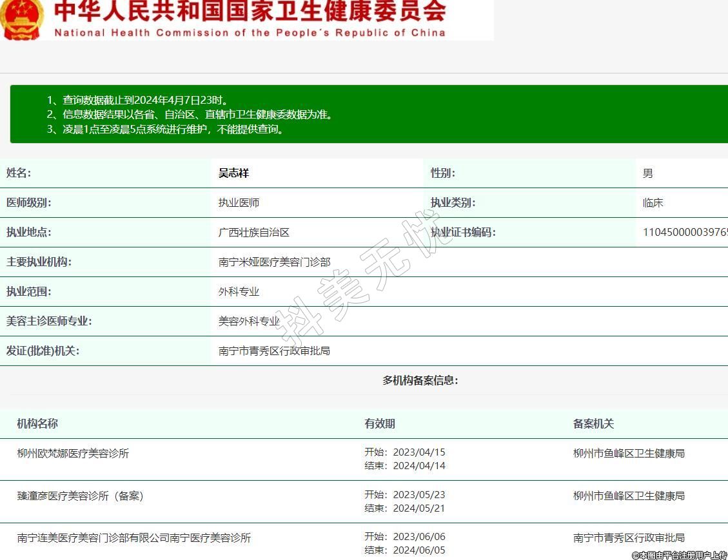The width and height of the screenshot is (728, 560).
Task: Select the practice certificate number value
Action: tap(685, 233)
